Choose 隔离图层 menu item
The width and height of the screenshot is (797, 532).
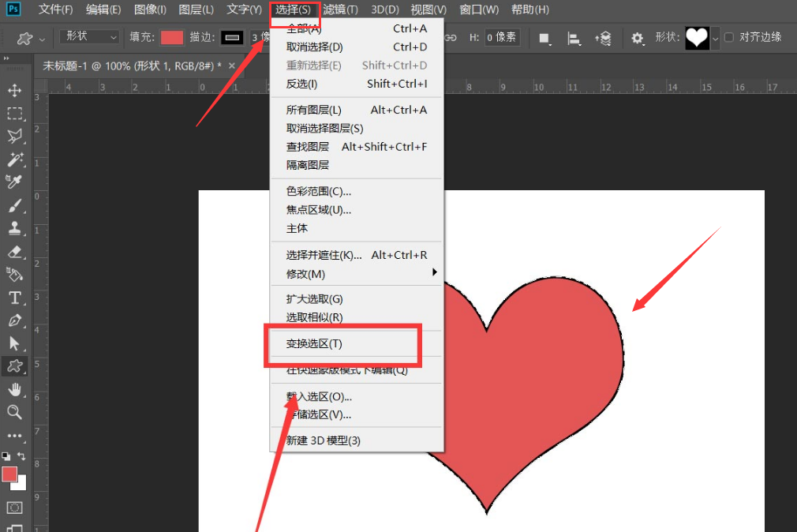357,165
